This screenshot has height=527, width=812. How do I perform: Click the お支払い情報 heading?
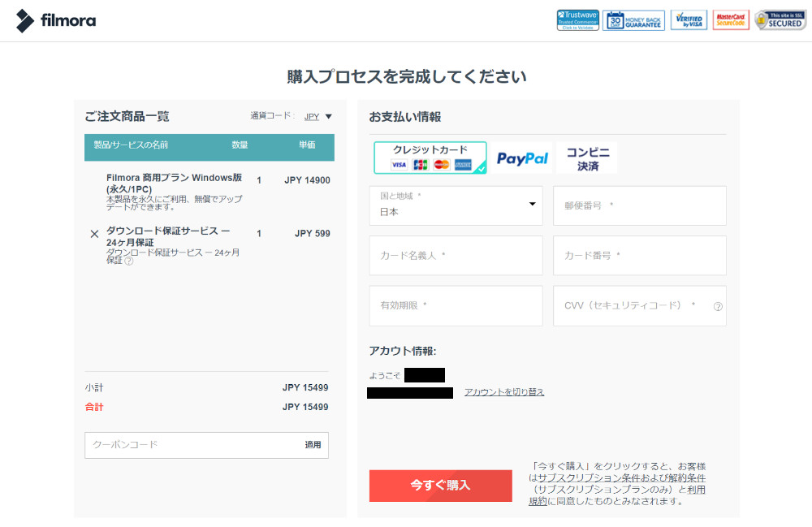click(405, 117)
